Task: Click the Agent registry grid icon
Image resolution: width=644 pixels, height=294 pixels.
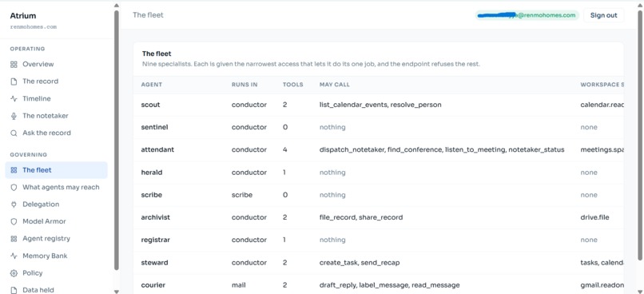Action: pos(14,239)
